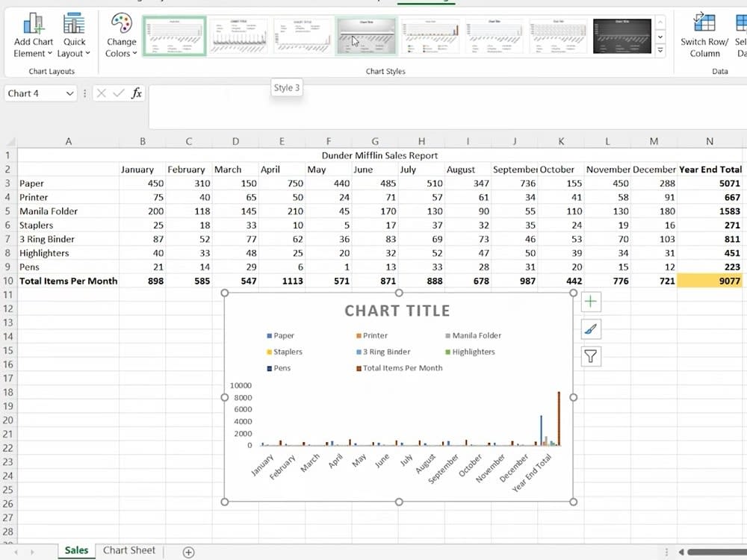Expand the Chart Styles gallery More arrow
Viewport: 747px width, 560px height.
click(660, 50)
